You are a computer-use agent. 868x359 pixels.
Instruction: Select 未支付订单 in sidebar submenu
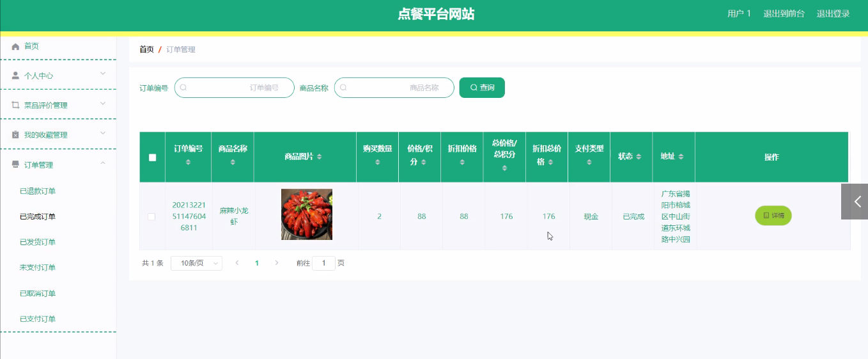click(x=38, y=268)
